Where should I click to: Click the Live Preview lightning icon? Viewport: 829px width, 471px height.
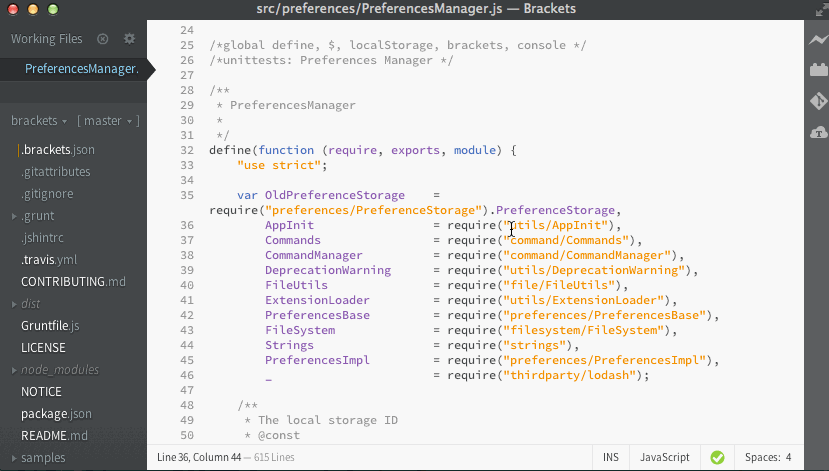pos(817,40)
